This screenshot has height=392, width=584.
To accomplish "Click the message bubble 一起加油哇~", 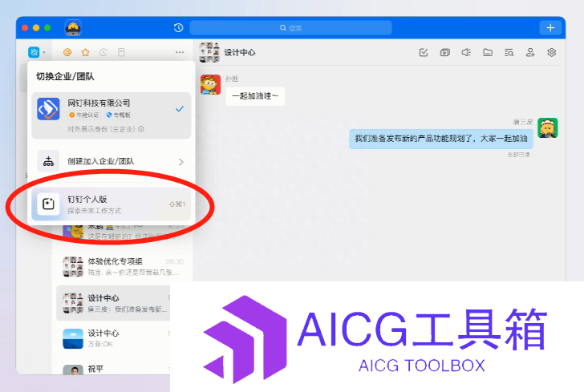I will 255,96.
